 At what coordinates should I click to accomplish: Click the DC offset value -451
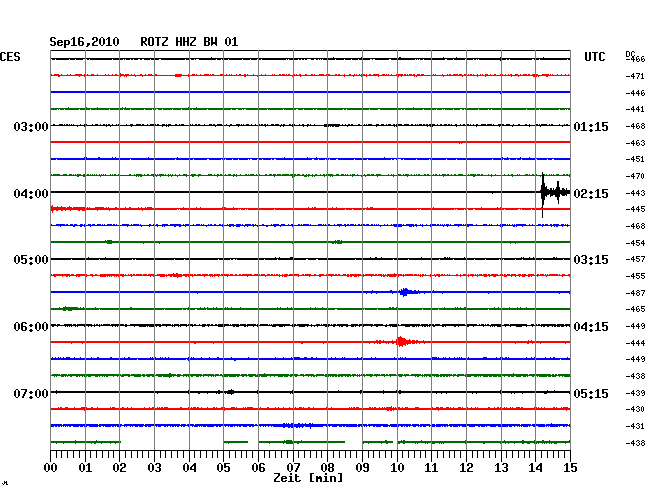[635, 159]
